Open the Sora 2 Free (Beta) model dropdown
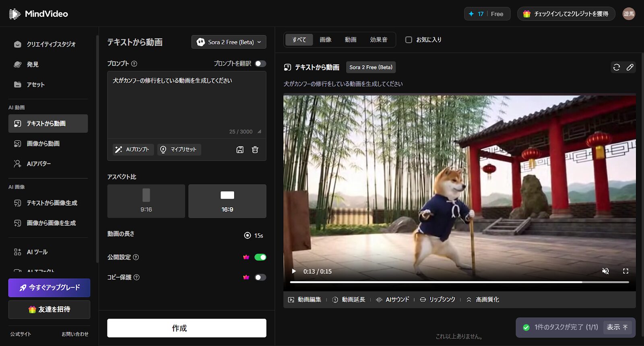 (x=229, y=42)
